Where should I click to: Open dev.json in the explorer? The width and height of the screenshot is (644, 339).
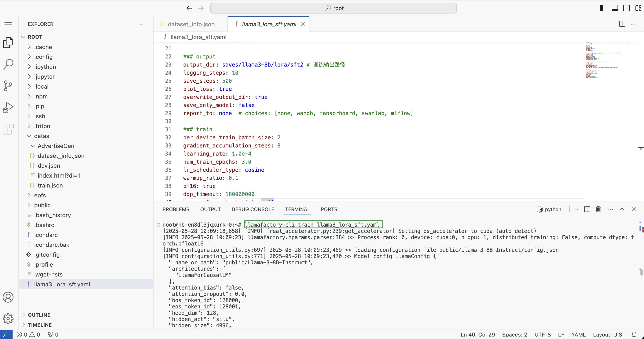coord(86,165)
